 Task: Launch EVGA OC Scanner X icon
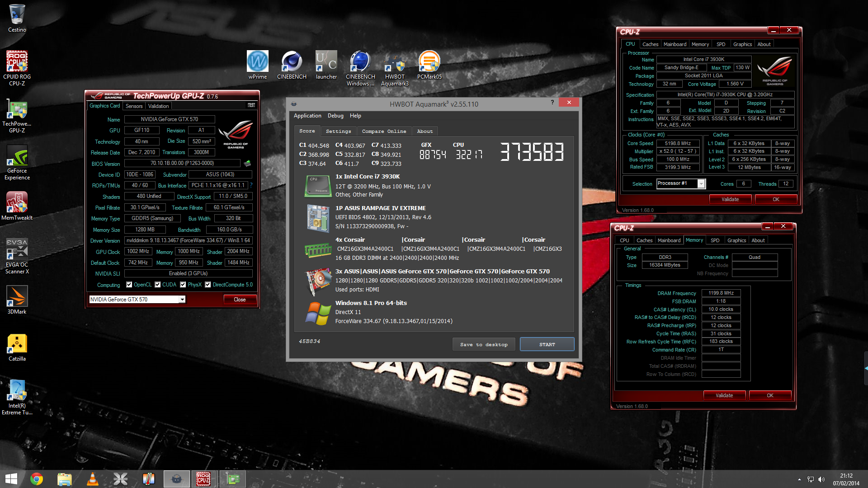[17, 257]
